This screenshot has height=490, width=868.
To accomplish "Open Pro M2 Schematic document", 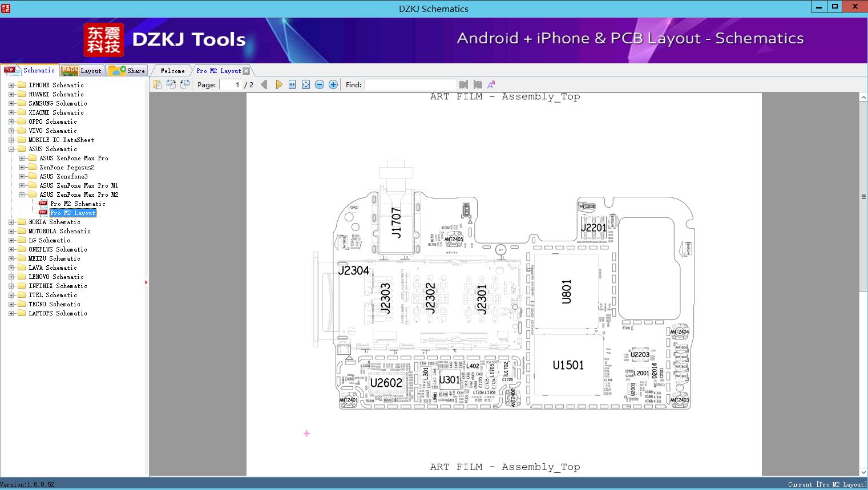I will pos(78,204).
